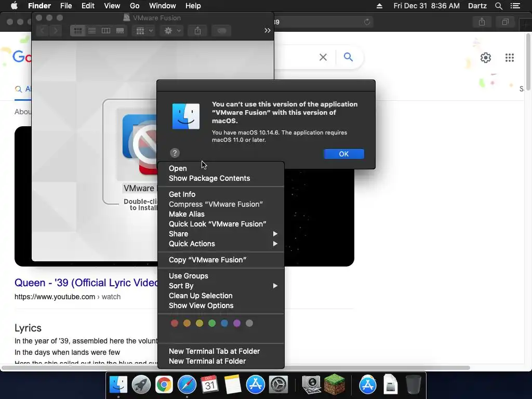Image resolution: width=532 pixels, height=399 pixels.
Task: Launch Minecraft from the Dock
Action: (335, 384)
